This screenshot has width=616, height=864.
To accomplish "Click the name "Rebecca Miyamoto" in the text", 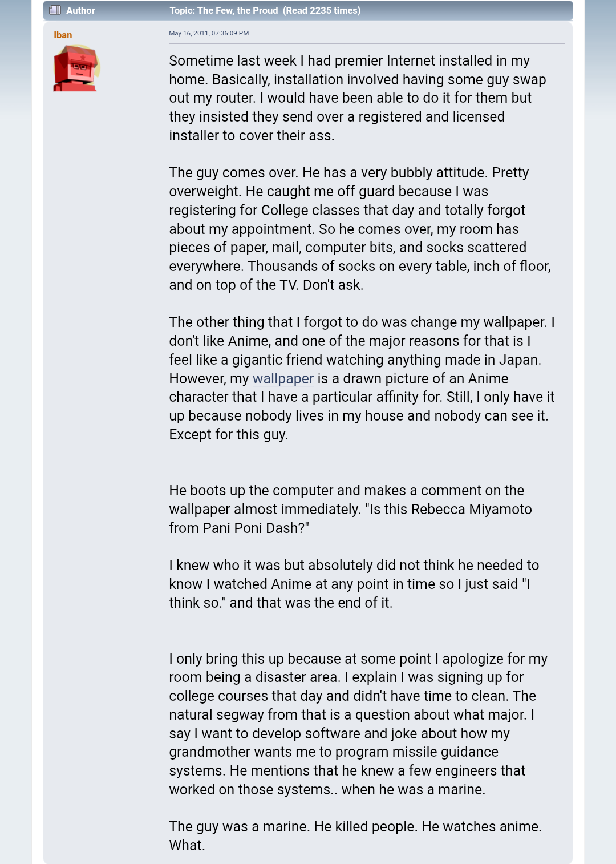I will coord(472,510).
